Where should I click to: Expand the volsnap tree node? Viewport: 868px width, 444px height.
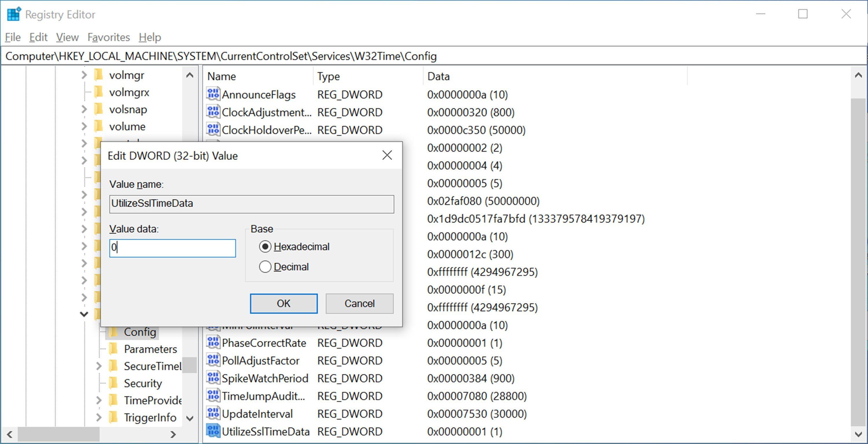84,109
